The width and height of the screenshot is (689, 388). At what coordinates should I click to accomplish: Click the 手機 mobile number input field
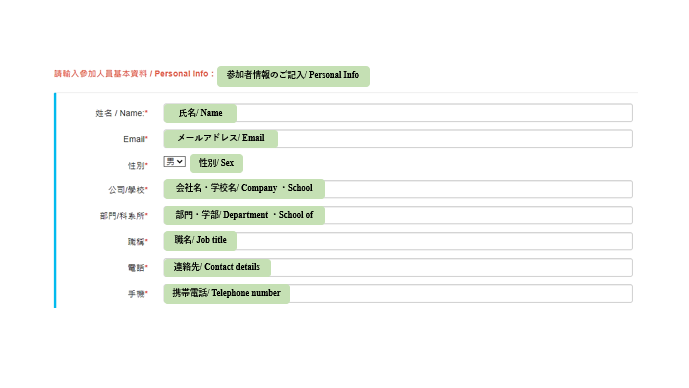coord(398,294)
